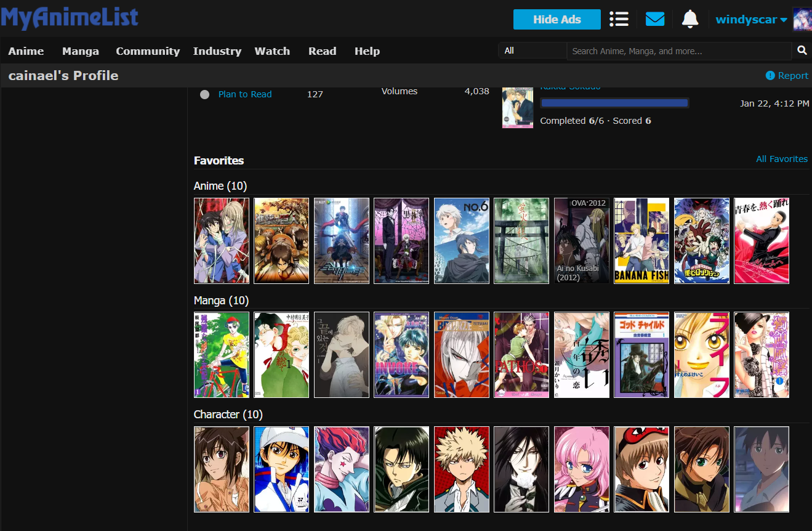Open the Banana Fish anime cover
The image size is (812, 531).
tap(641, 240)
